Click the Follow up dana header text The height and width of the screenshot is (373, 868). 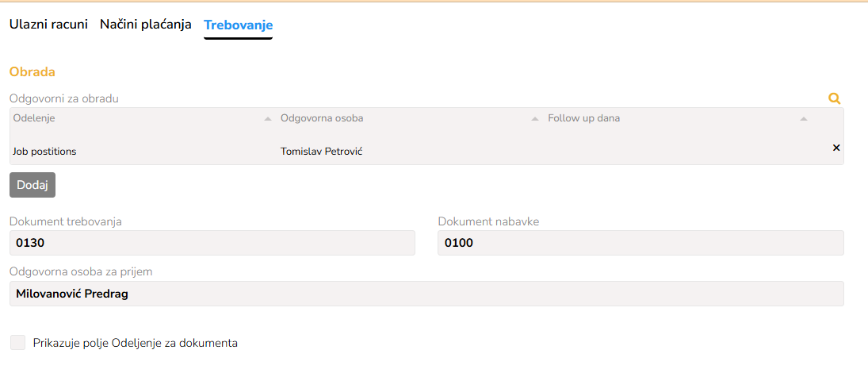[x=583, y=118]
